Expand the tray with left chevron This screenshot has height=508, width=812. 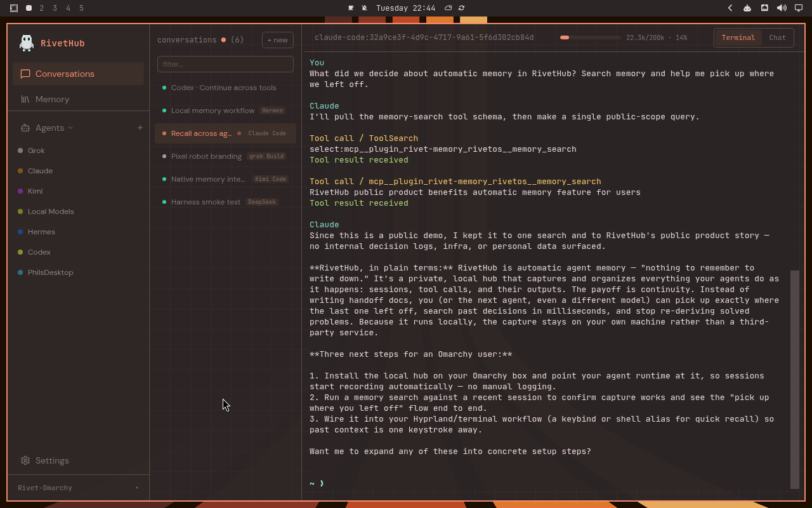click(730, 8)
